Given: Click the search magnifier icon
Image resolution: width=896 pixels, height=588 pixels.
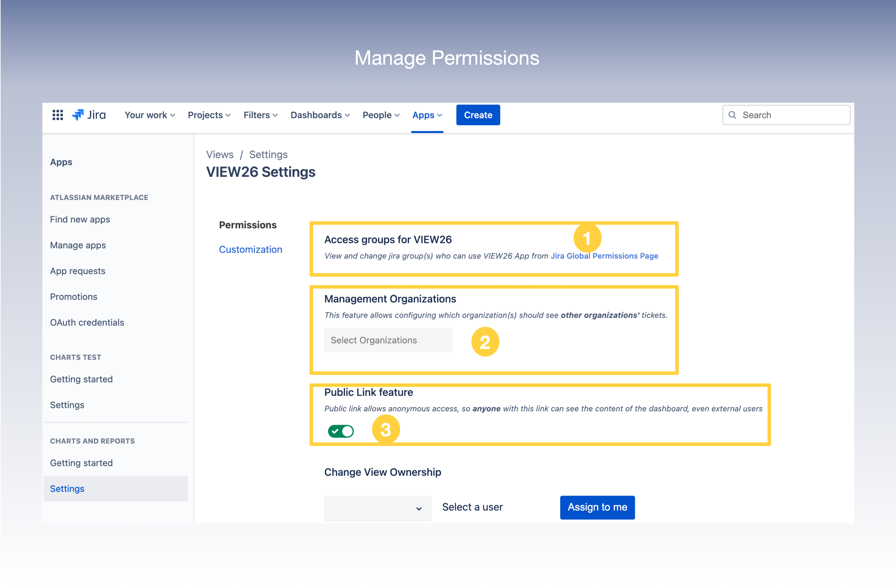Looking at the screenshot, I should pyautogui.click(x=732, y=115).
